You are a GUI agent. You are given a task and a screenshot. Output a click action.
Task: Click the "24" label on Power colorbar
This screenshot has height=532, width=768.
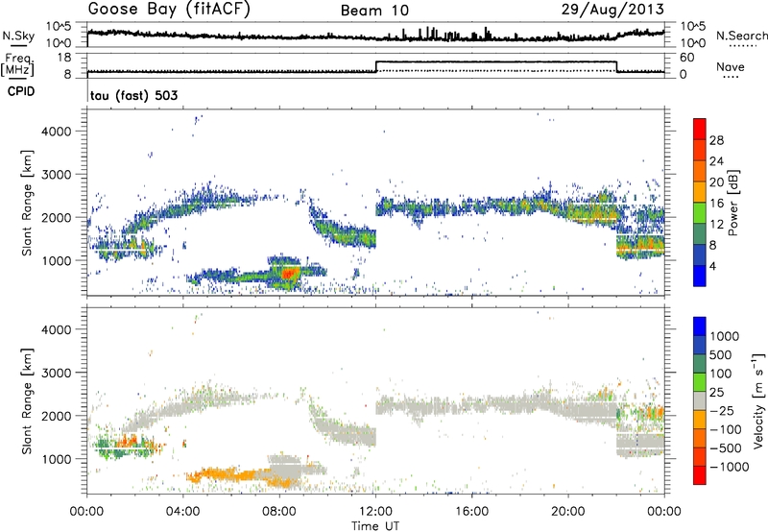point(716,161)
